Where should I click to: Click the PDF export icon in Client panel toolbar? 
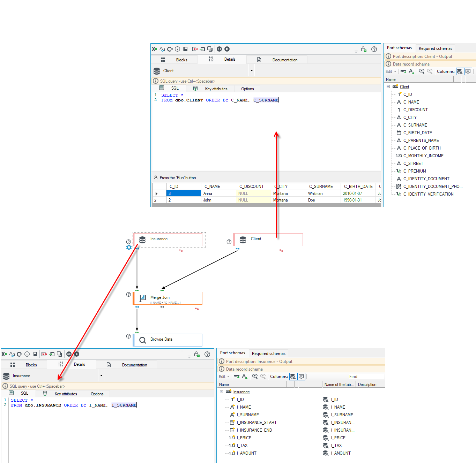pos(195,49)
